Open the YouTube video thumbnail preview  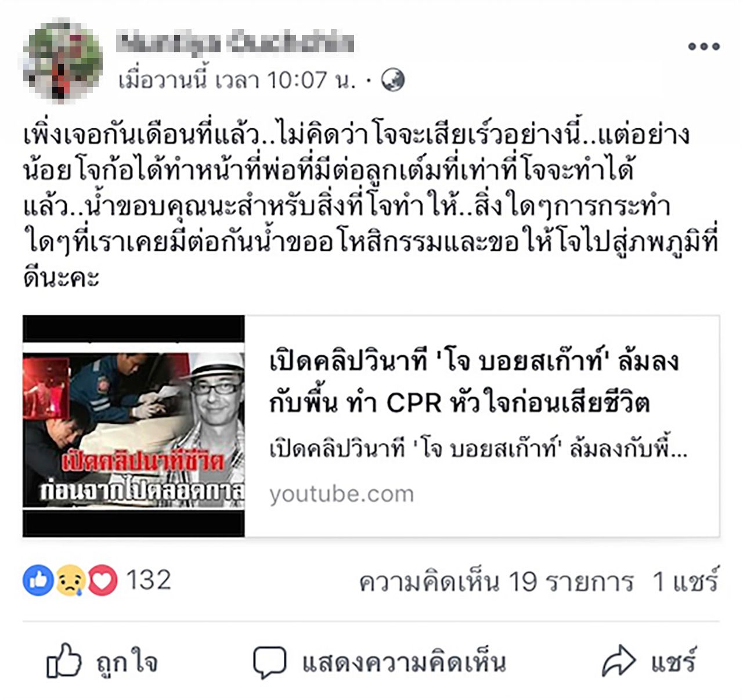point(134,426)
